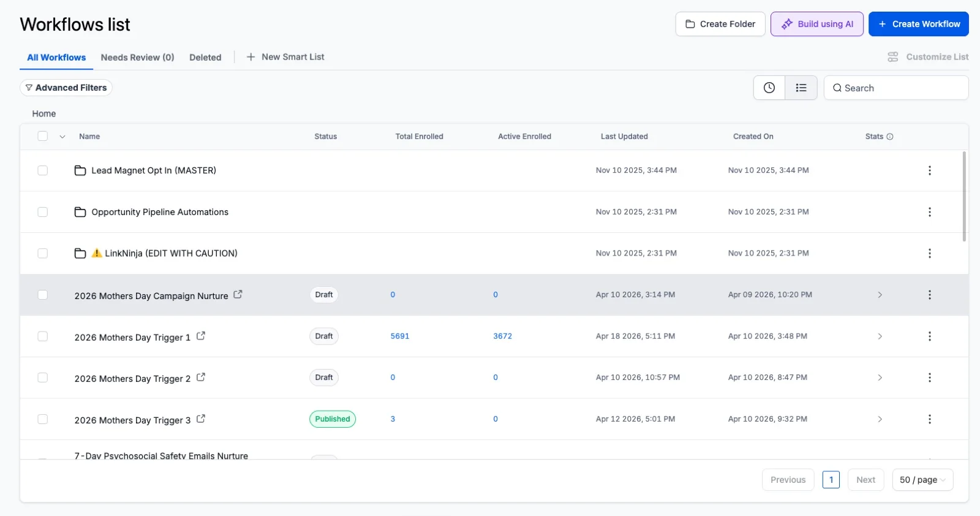Switch to list view icon
Viewport: 980px width, 516px height.
pyautogui.click(x=801, y=88)
